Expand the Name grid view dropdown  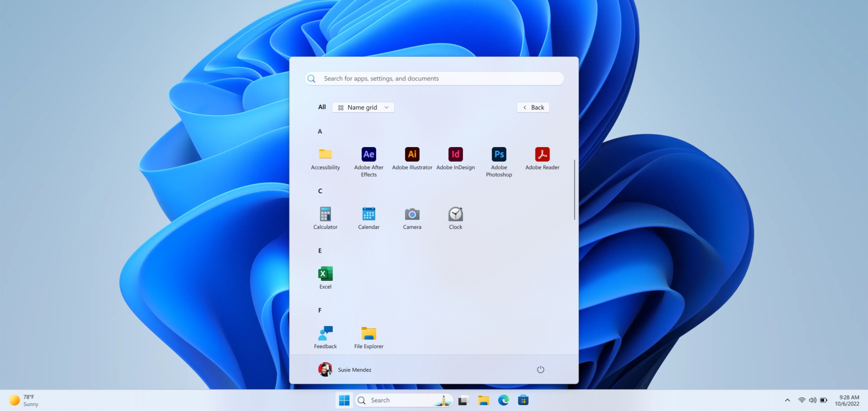click(363, 107)
